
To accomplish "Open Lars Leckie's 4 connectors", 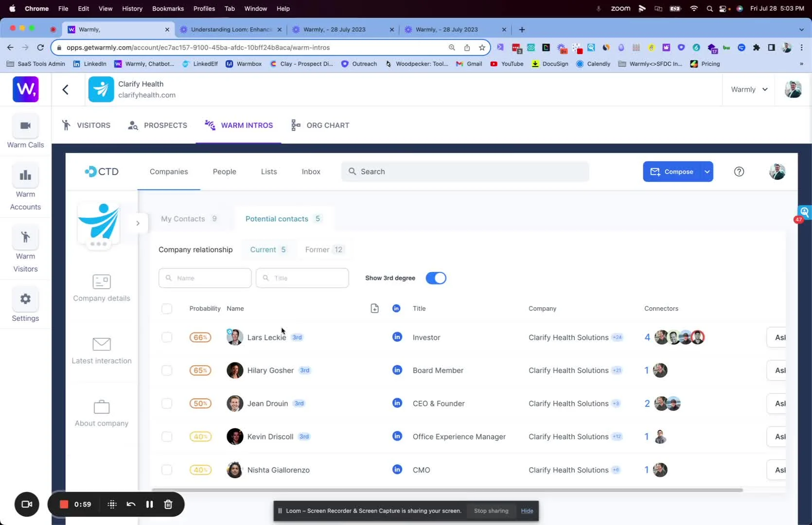I will tap(674, 337).
